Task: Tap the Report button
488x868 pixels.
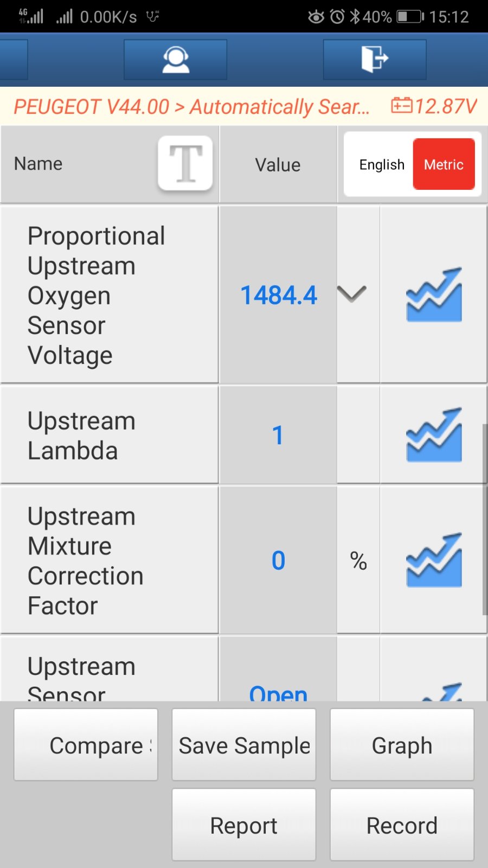Action: [x=244, y=825]
